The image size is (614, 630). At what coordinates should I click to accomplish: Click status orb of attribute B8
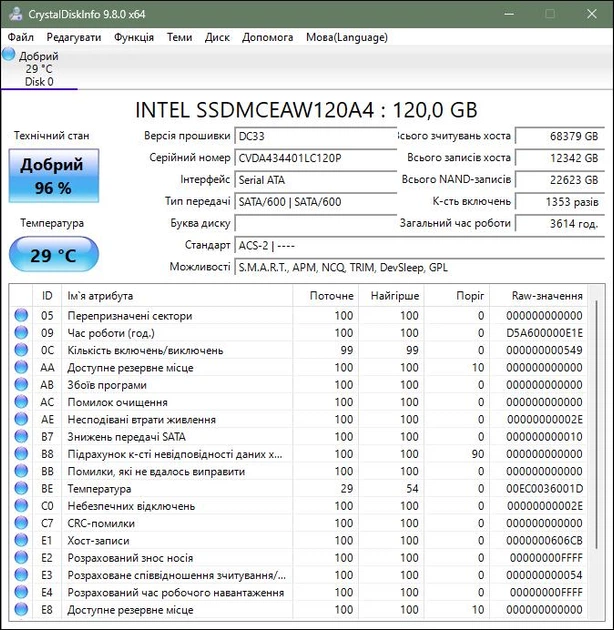[21, 454]
